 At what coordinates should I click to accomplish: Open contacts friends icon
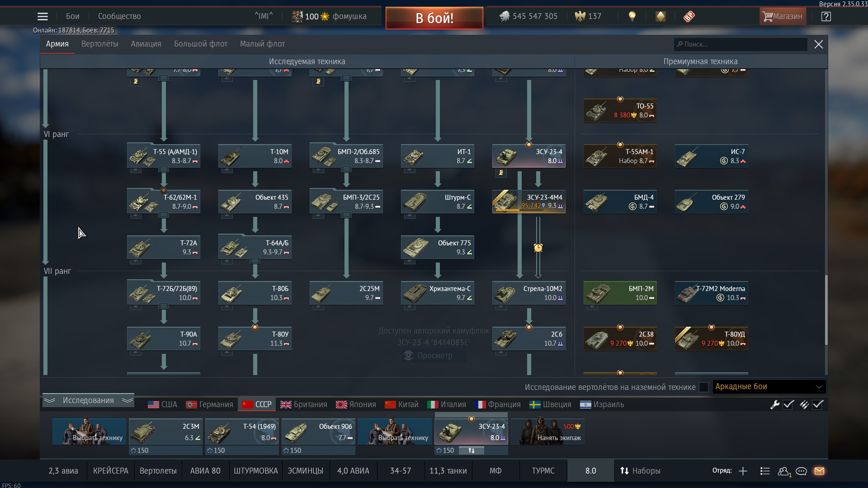pyautogui.click(x=784, y=471)
